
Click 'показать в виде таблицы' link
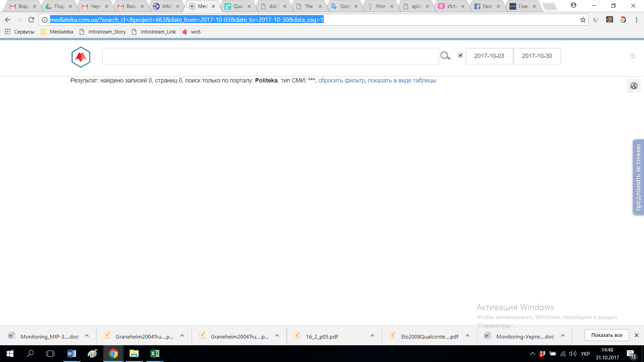pyautogui.click(x=402, y=80)
